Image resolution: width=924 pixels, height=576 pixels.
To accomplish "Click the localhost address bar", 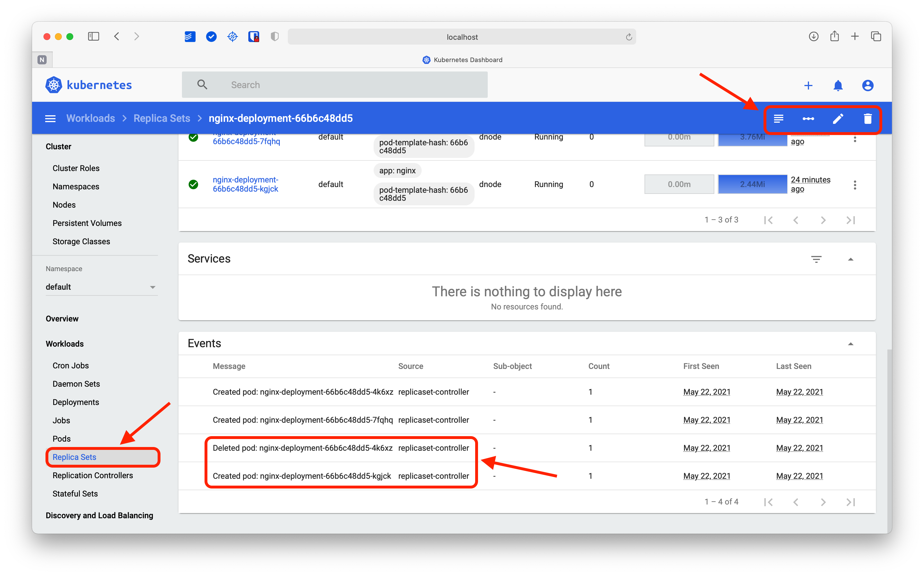I will [x=461, y=37].
